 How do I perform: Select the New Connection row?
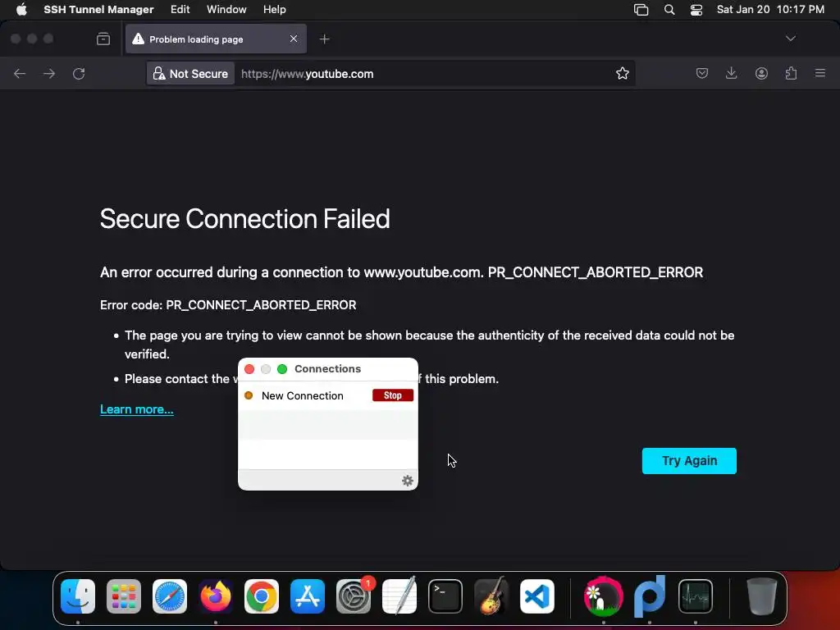(x=303, y=395)
